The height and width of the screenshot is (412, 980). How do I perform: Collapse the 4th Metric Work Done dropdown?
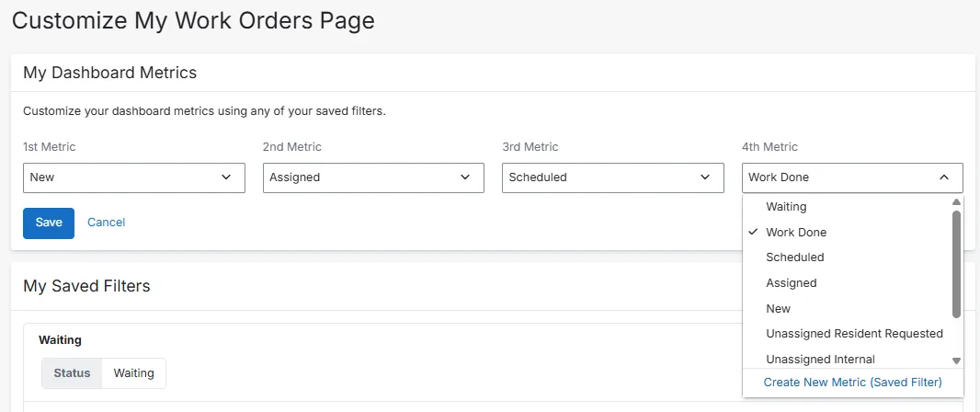[x=852, y=177]
